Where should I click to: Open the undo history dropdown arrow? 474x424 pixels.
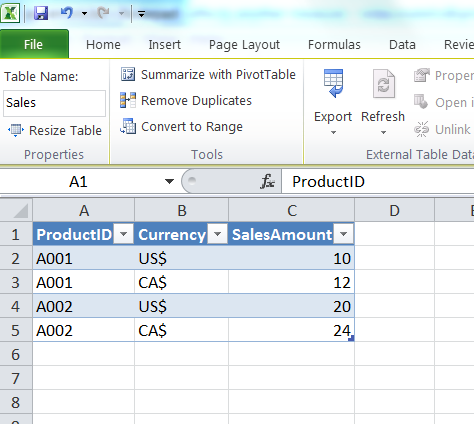tap(84, 13)
